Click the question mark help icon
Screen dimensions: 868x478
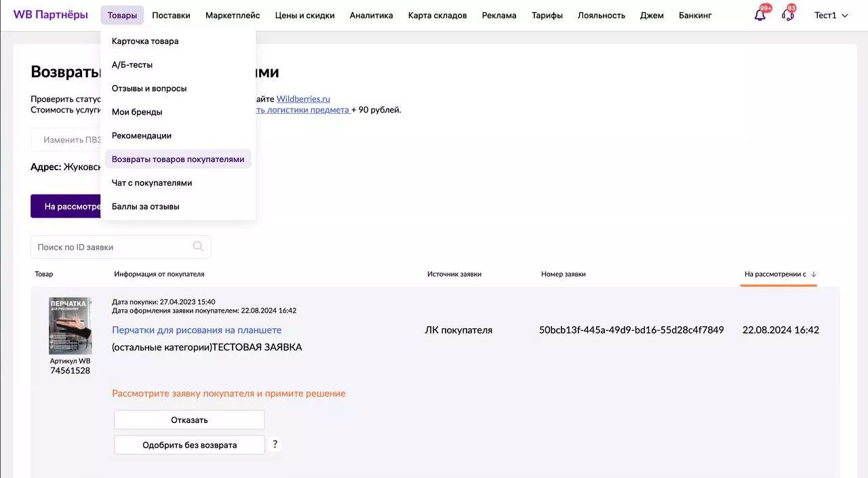tap(275, 444)
